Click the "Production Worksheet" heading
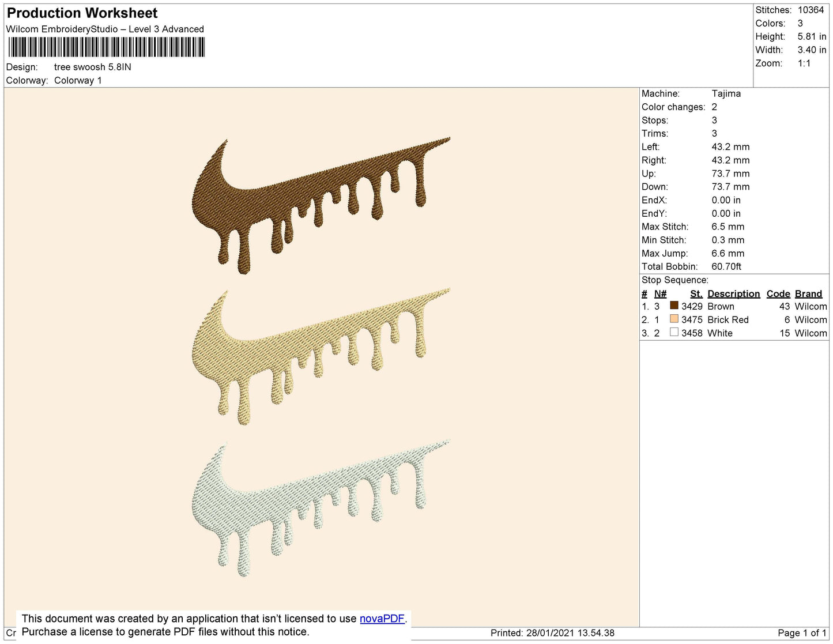Viewport: 833px width, 644px height. pos(82,13)
